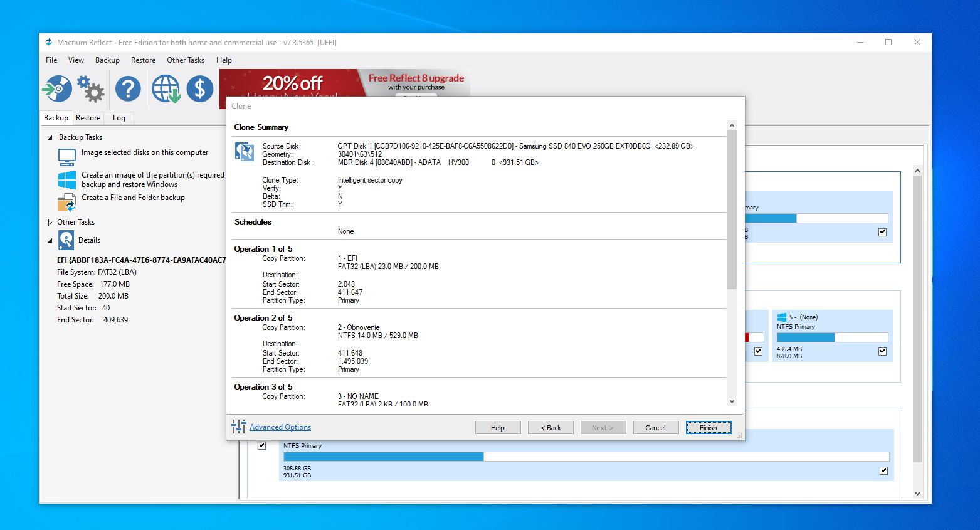Click Operation 2 of 5 heading
This screenshot has width=980, height=530.
click(x=263, y=318)
